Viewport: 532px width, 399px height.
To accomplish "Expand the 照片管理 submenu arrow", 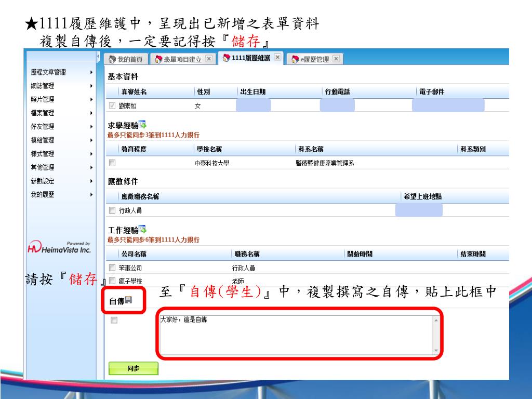I will click(91, 99).
